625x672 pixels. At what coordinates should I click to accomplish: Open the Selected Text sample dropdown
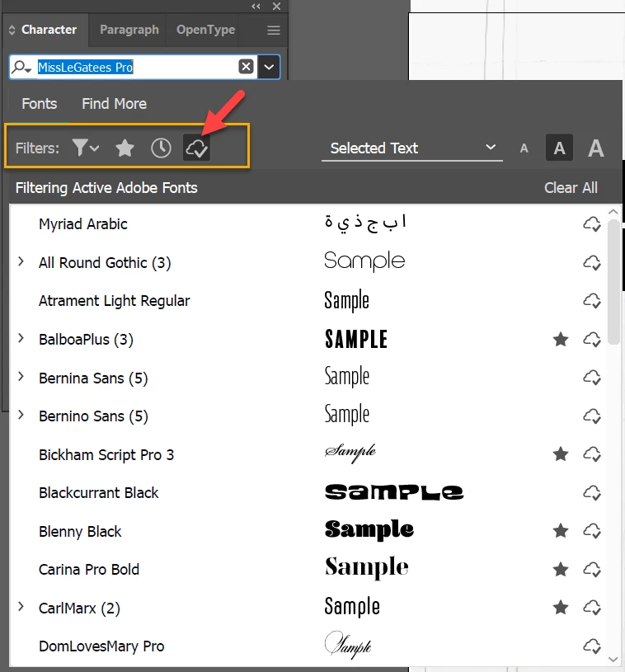[412, 148]
